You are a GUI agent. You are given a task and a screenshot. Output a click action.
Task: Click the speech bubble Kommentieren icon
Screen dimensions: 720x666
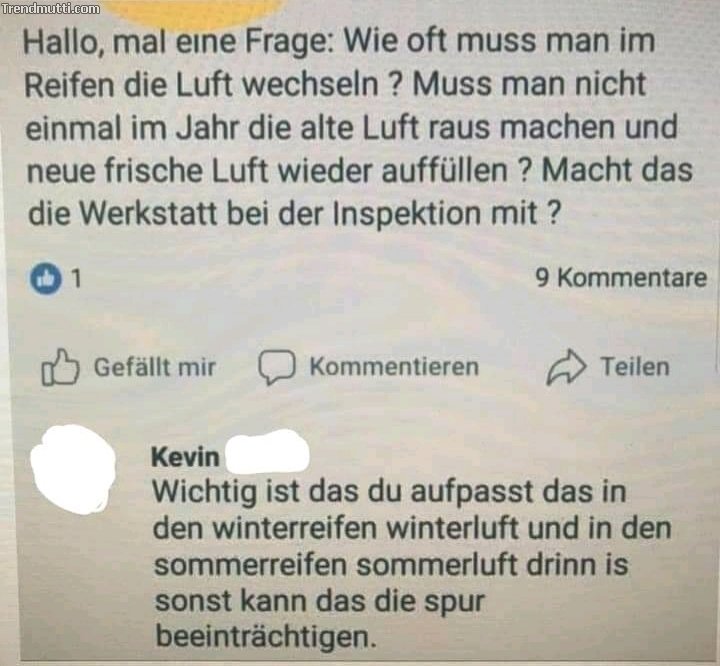[276, 367]
